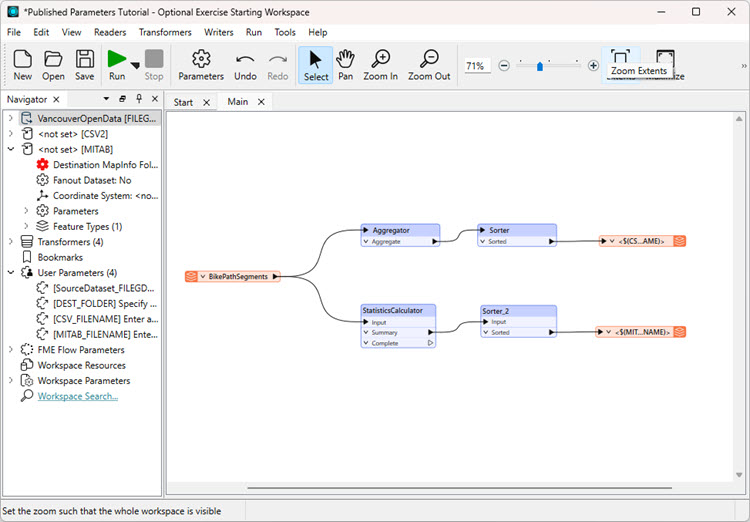Open the Run options dropdown arrow
750x522 pixels.
click(x=135, y=66)
